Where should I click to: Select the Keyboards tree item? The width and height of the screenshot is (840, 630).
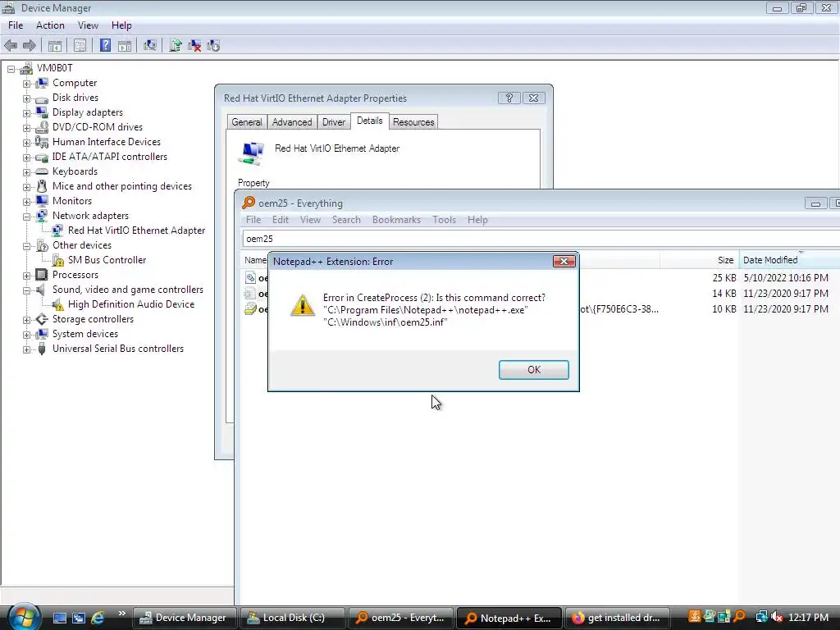(x=75, y=171)
